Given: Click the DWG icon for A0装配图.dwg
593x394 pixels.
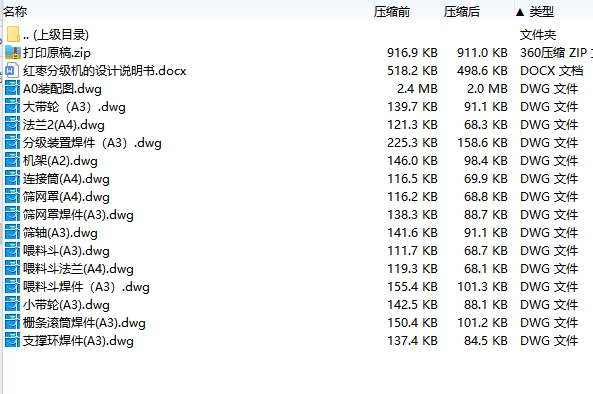Looking at the screenshot, I should click(x=12, y=89).
